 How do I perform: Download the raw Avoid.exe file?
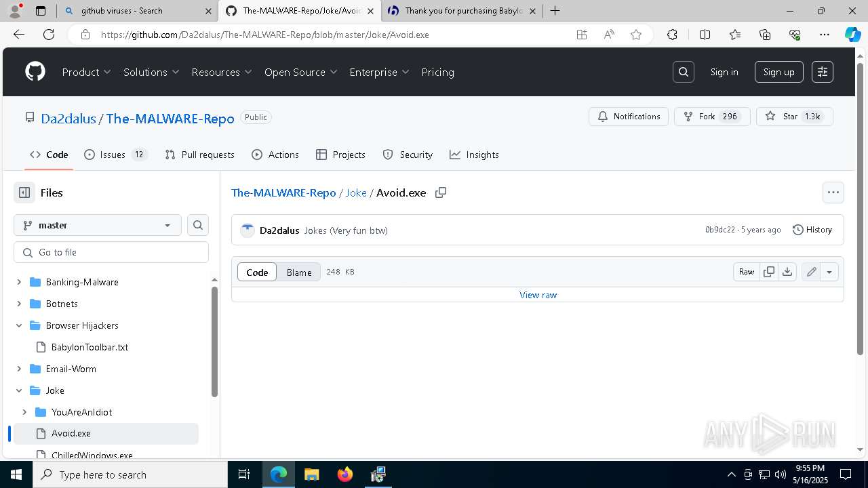tap(787, 272)
